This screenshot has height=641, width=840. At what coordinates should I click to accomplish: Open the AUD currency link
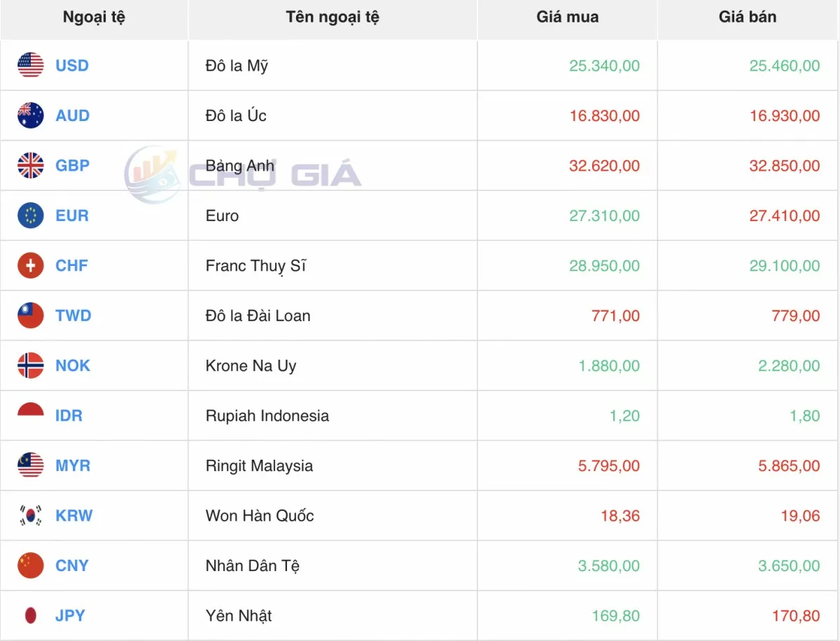(x=73, y=115)
